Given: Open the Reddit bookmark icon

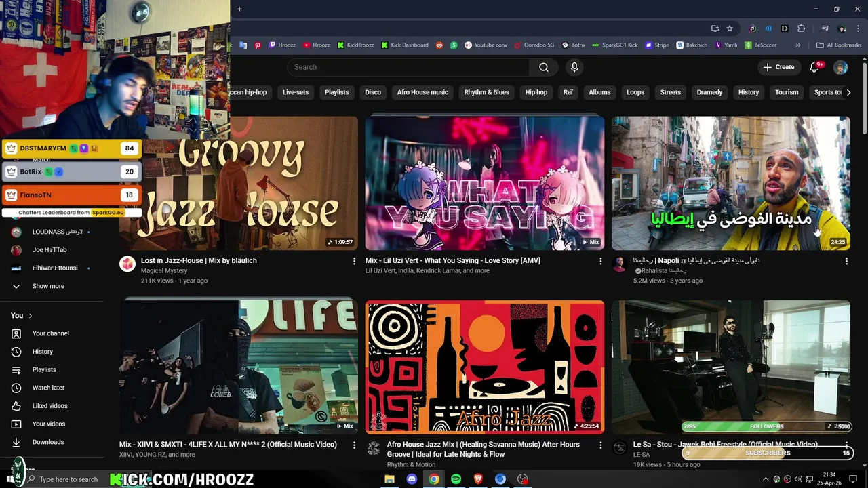Looking at the screenshot, I should [439, 45].
